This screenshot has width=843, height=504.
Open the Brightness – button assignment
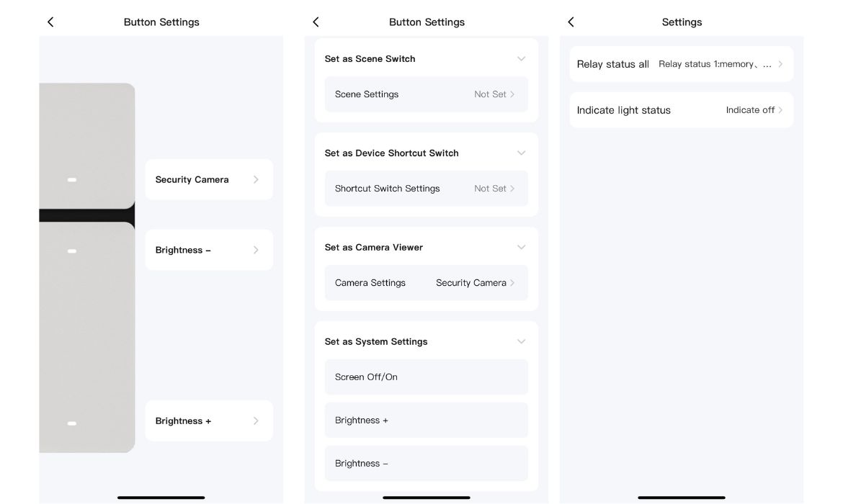[x=208, y=250]
